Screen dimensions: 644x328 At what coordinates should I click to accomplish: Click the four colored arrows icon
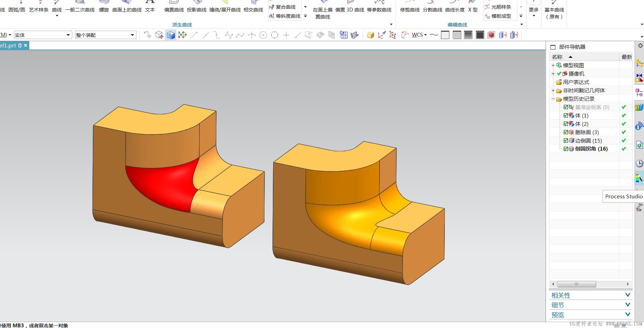pyautogui.click(x=182, y=35)
